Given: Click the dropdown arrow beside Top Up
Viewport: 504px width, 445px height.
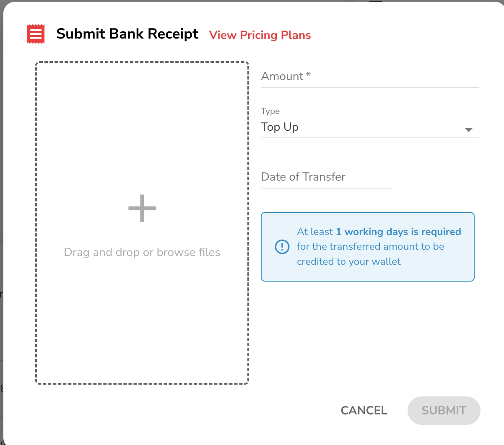Looking at the screenshot, I should [469, 129].
